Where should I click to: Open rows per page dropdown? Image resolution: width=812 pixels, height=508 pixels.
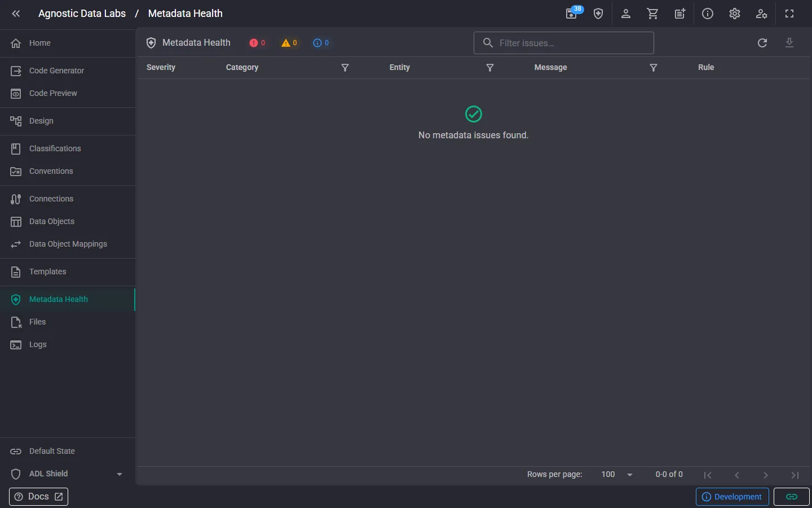[617, 475]
